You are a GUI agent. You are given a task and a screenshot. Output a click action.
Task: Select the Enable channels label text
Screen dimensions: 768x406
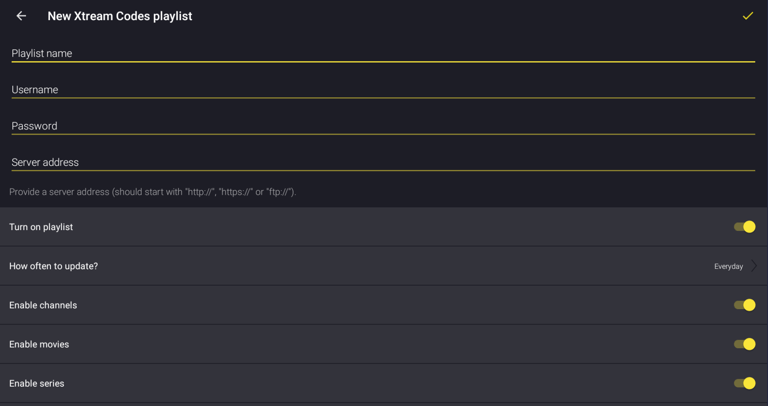pyautogui.click(x=43, y=305)
